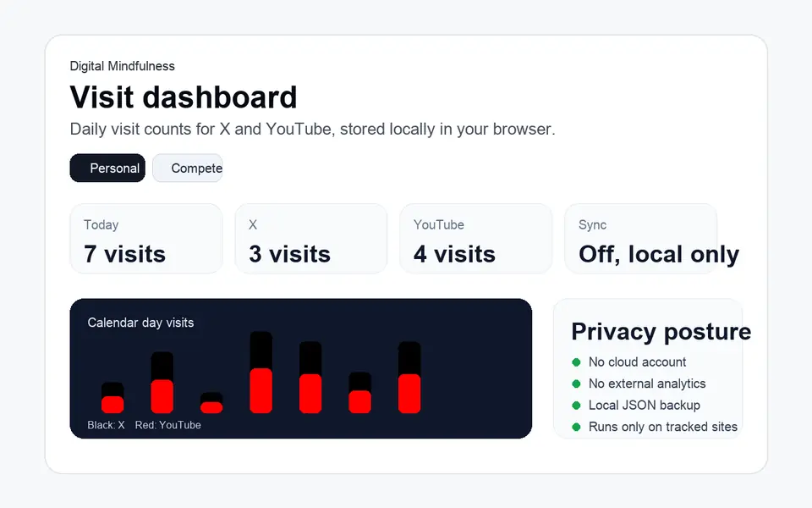Click the "Local JSON backup" text

click(645, 406)
